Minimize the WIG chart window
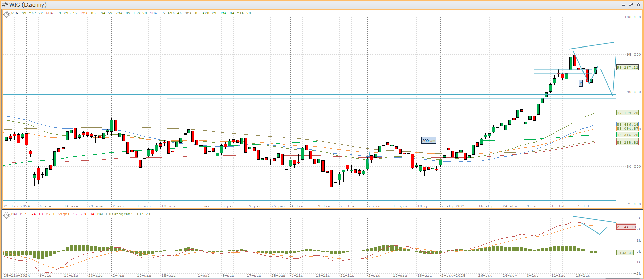644x279 pixels. pyautogui.click(x=623, y=5)
